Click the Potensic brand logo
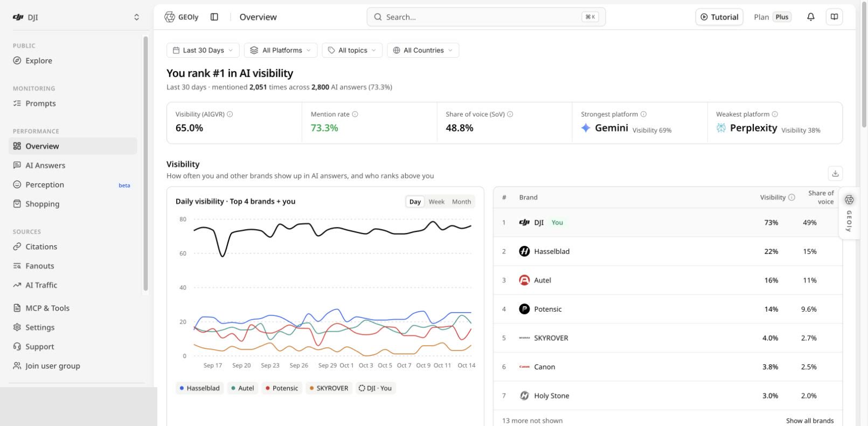Image resolution: width=868 pixels, height=426 pixels. pyautogui.click(x=524, y=309)
